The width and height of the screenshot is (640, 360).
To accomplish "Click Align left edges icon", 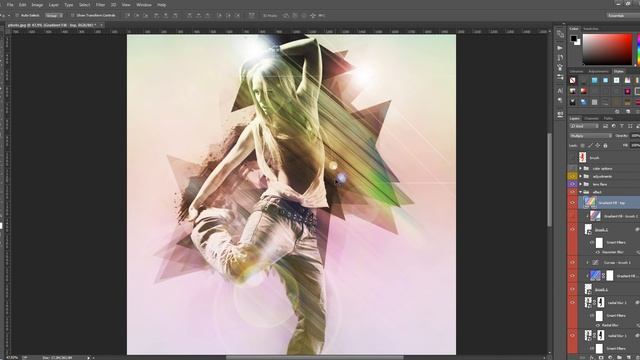I will pyautogui.click(x=156, y=16).
